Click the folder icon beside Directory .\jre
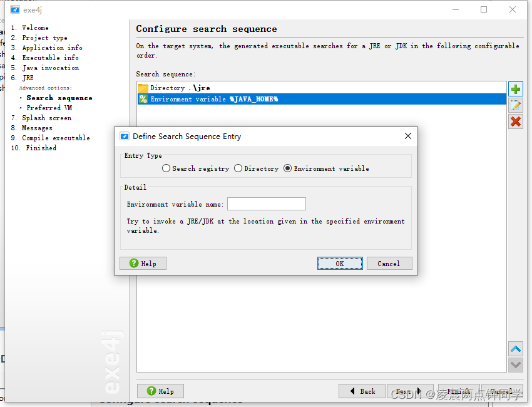Image resolution: width=532 pixels, height=407 pixels. tap(143, 88)
